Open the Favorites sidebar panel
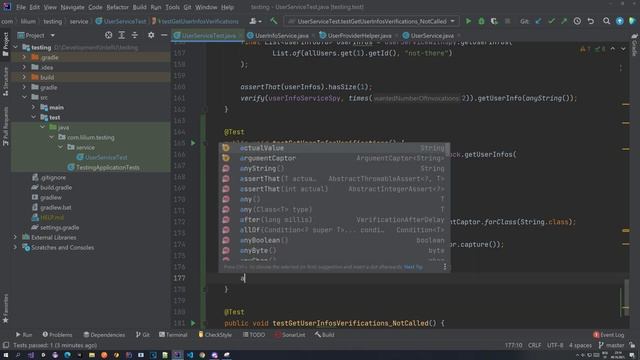The image size is (640, 360). 5,308
